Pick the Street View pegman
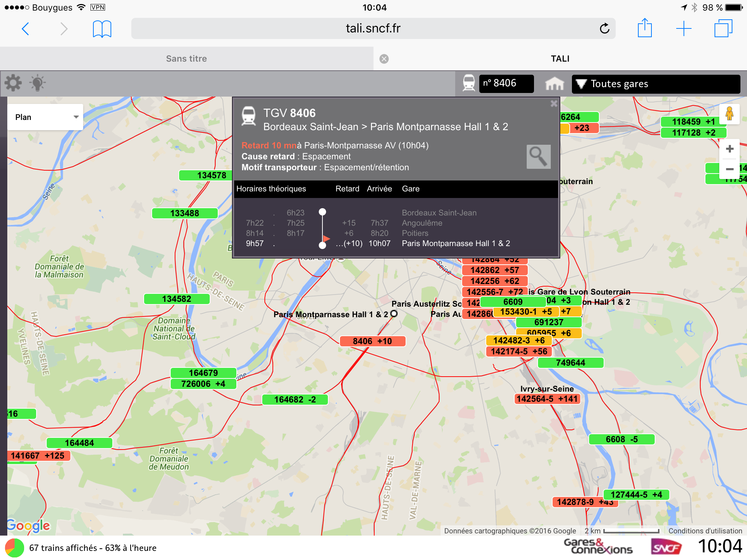The height and width of the screenshot is (560, 747). [x=729, y=114]
